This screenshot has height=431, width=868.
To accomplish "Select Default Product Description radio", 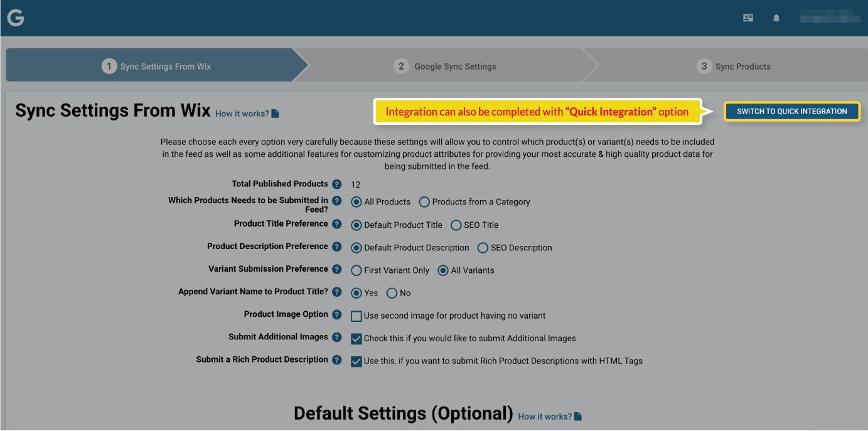I will (356, 248).
